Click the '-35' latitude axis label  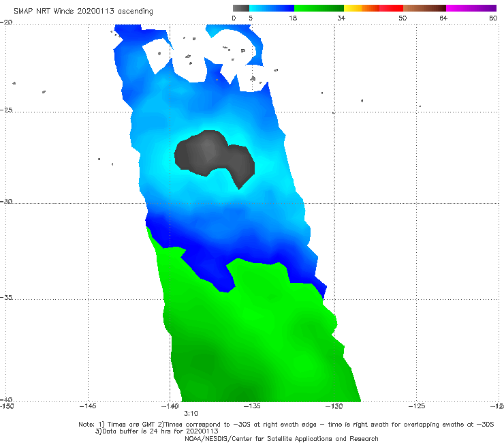6,297
